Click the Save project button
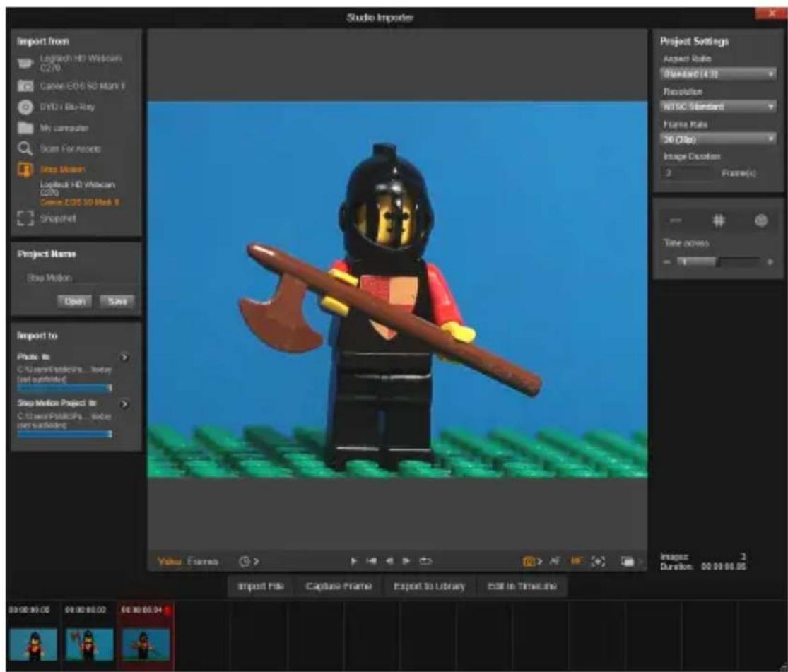788x672 pixels. click(x=117, y=301)
